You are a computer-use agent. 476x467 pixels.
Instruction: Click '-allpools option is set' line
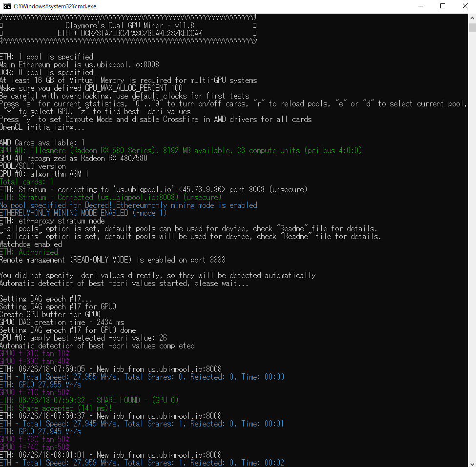(x=188, y=229)
